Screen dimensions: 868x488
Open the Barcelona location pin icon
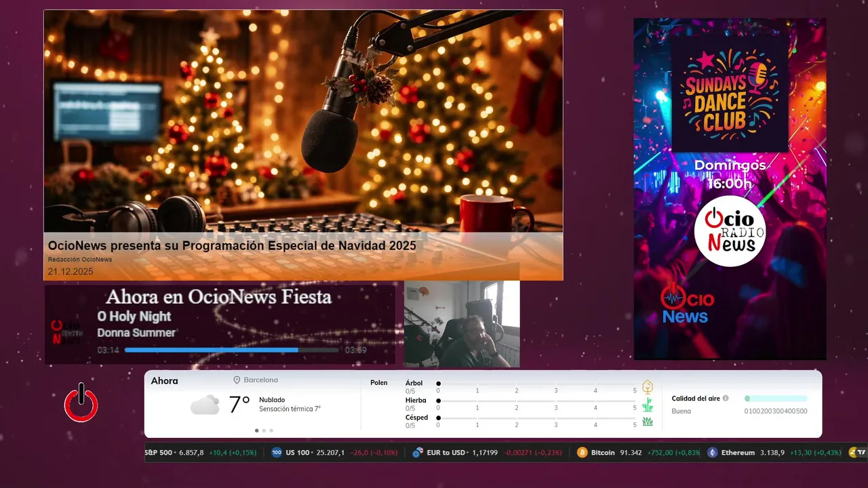point(237,380)
